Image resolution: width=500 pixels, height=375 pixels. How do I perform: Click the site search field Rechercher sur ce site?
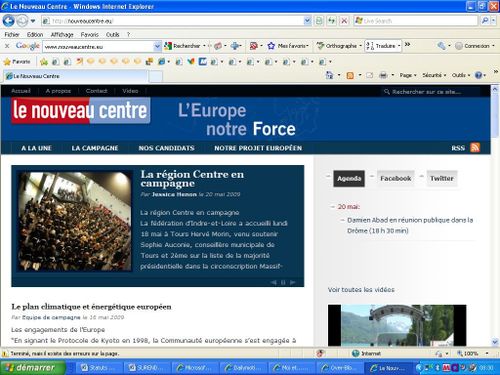coord(431,92)
